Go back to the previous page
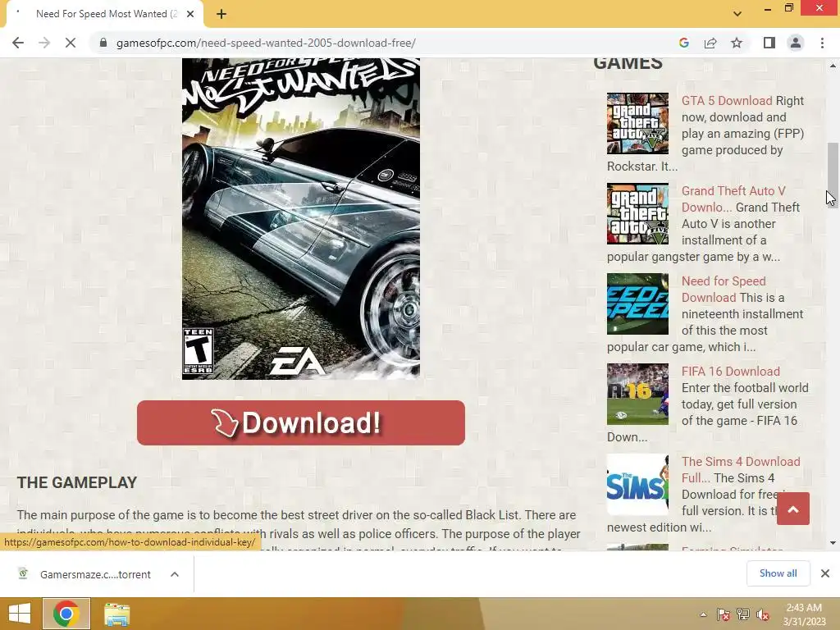840x630 pixels. tap(18, 43)
